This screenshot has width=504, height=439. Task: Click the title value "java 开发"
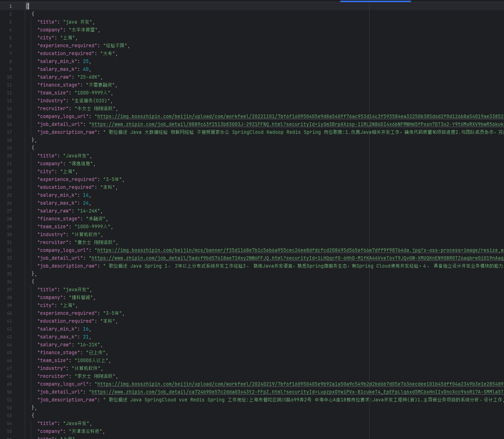[78, 22]
